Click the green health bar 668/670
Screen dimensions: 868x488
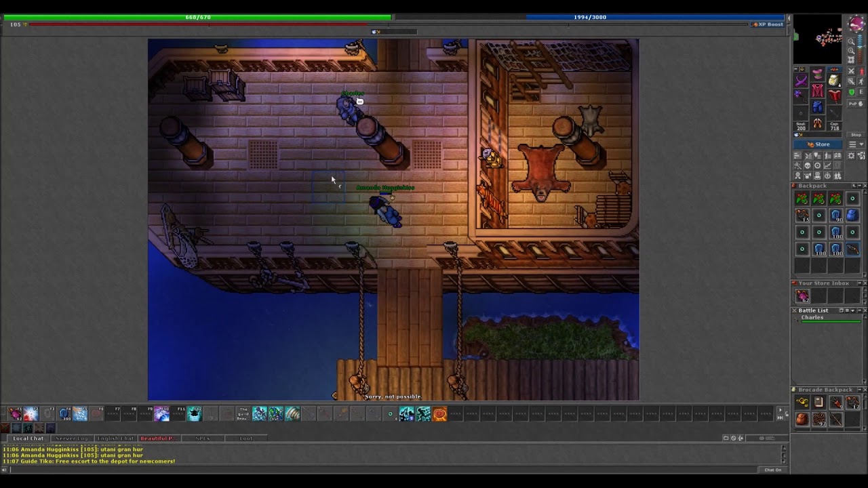coord(197,17)
